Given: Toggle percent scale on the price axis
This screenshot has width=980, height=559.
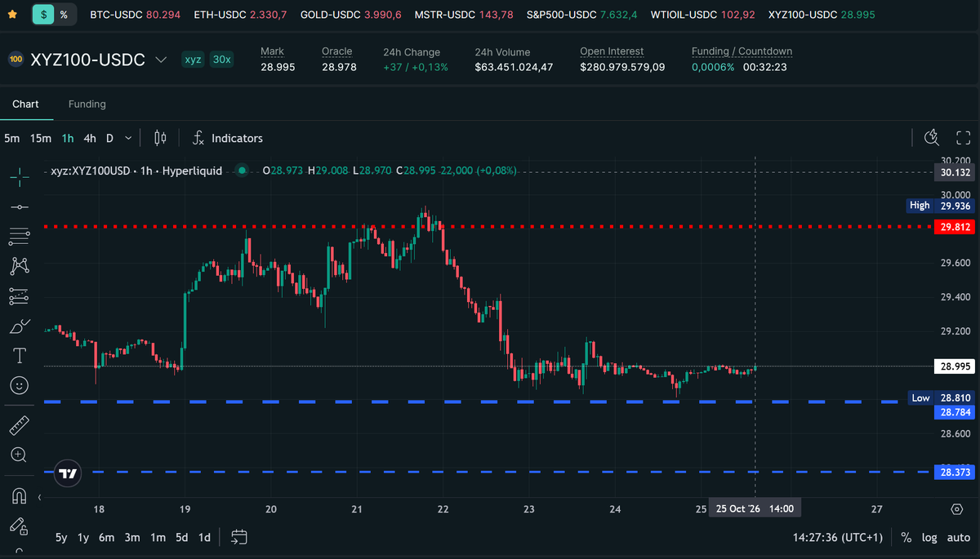Looking at the screenshot, I should coord(906,538).
